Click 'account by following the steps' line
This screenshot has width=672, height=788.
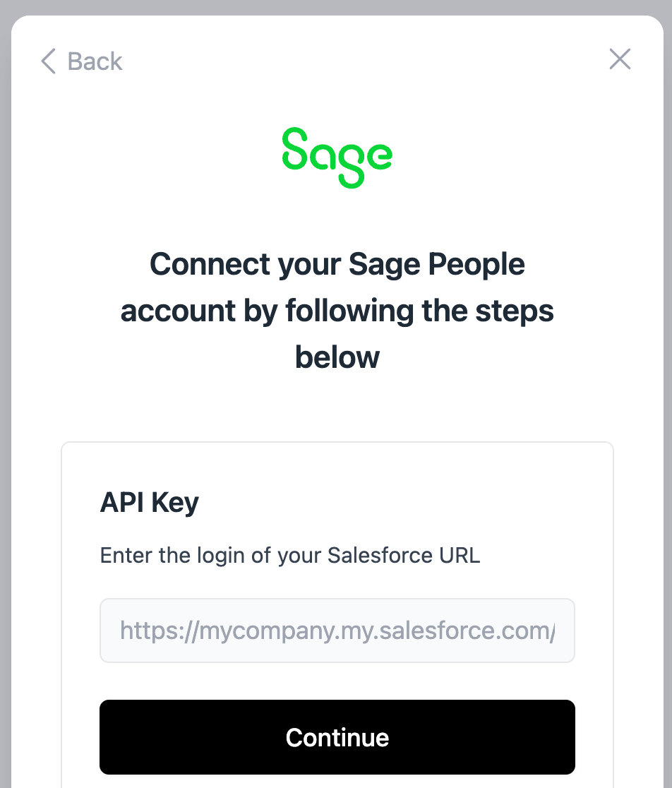[337, 311]
